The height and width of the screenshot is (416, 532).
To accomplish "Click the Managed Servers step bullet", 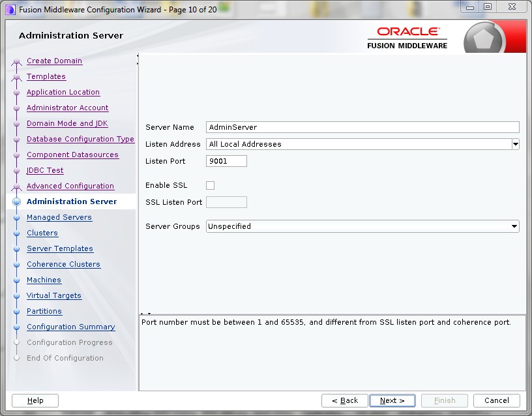I will click(16, 218).
